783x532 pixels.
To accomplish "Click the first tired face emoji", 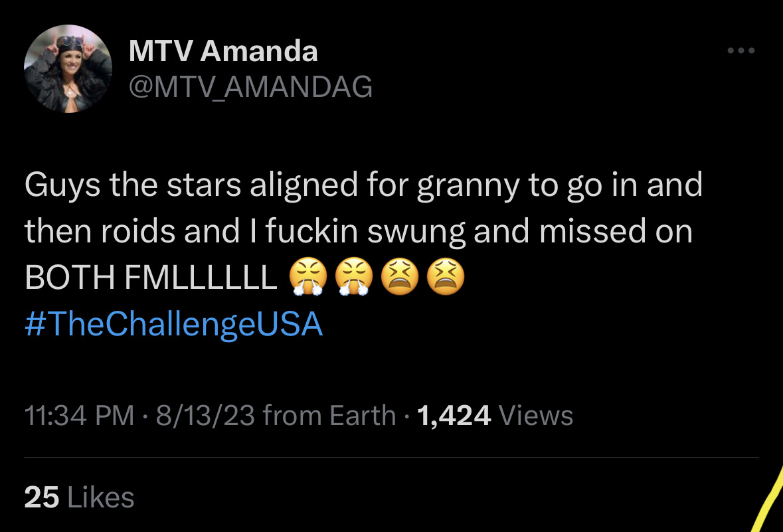I will (x=400, y=277).
